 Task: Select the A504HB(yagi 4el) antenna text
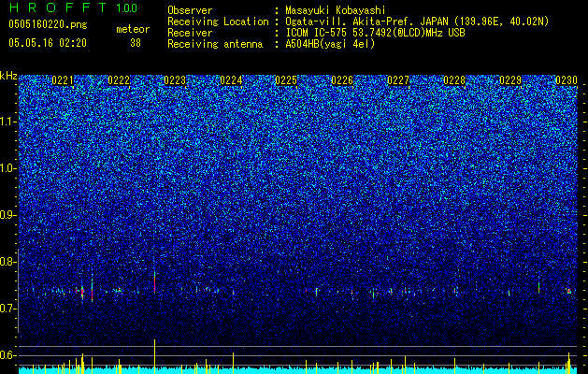click(x=330, y=44)
